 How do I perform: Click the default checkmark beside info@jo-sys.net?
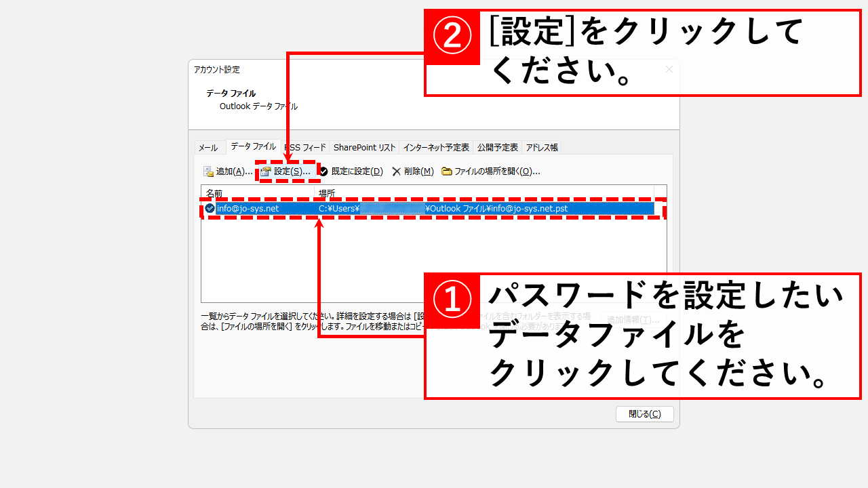[x=210, y=209]
